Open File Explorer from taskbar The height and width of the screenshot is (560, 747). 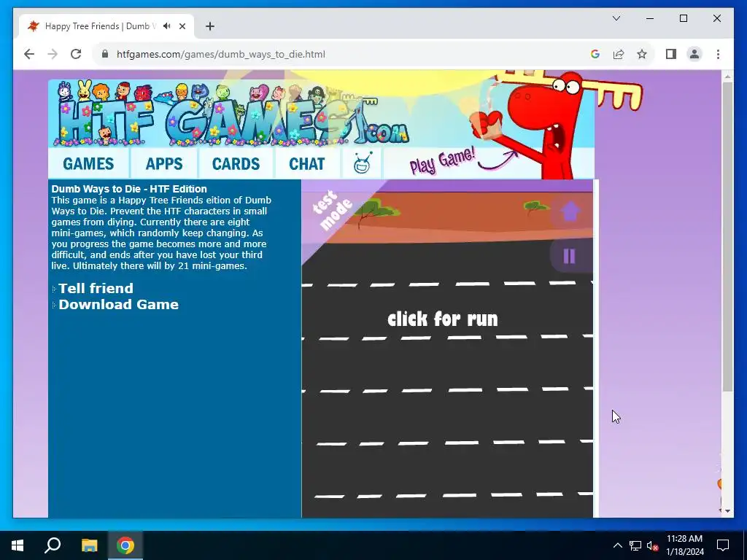[89, 545]
